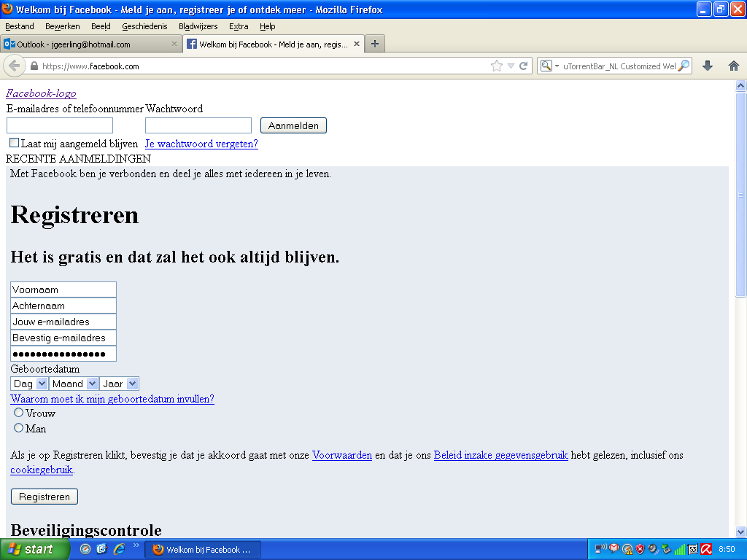Open 'Je wachtwoord vergeten?' link
Image resolution: width=747 pixels, height=560 pixels.
[201, 144]
